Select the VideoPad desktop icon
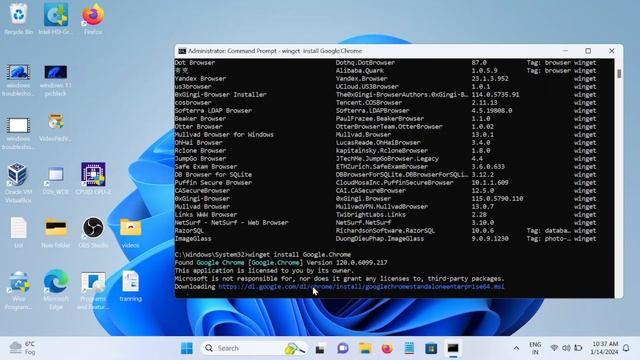 pyautogui.click(x=56, y=128)
